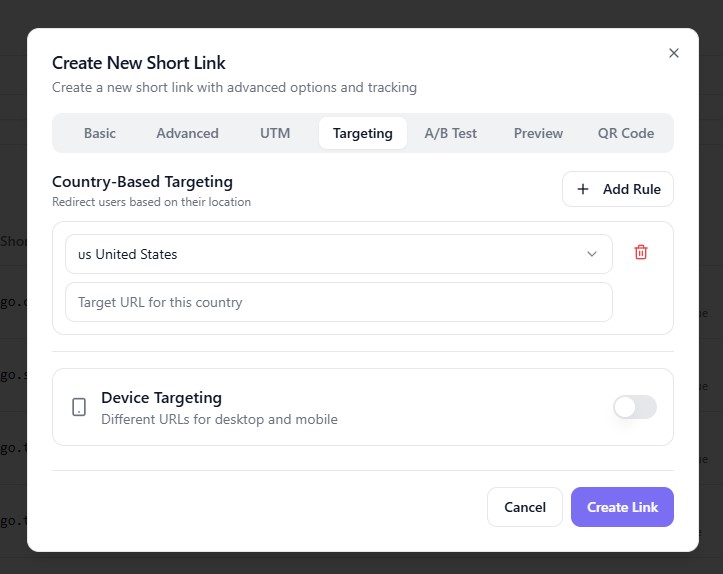Click the Country-Based Targeting heading
This screenshot has height=574, width=723.
click(x=142, y=182)
